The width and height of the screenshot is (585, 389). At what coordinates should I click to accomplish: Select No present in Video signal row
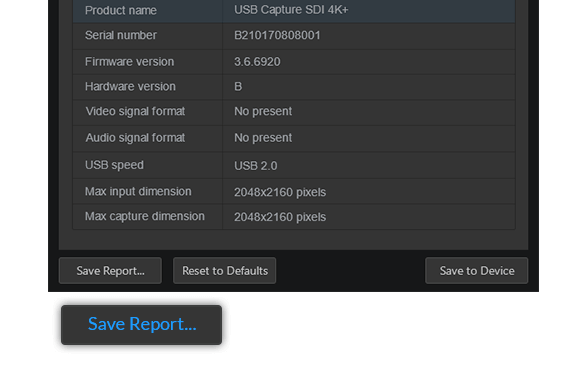263,111
